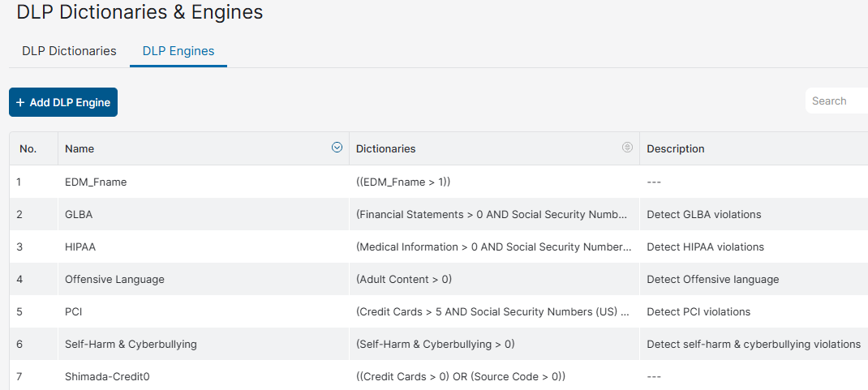
Task: Click the HIPAA Medical Information dictionaries cell
Action: (494, 246)
